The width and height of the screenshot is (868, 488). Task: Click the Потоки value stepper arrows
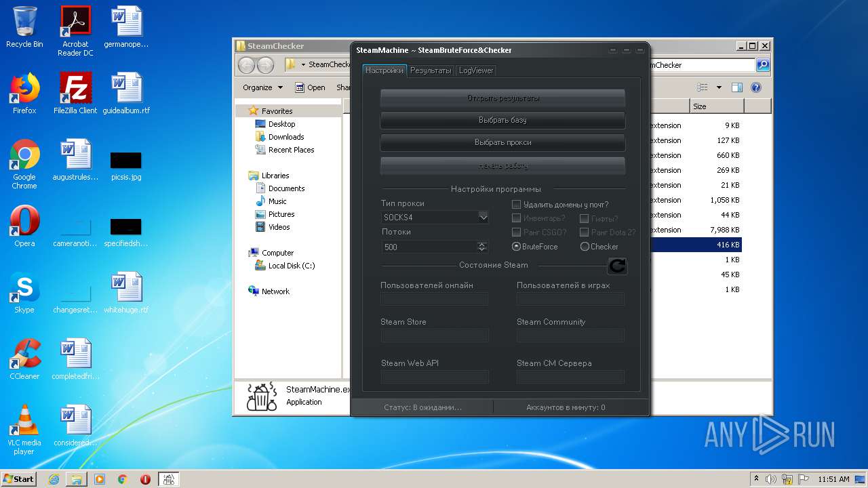[x=482, y=247]
